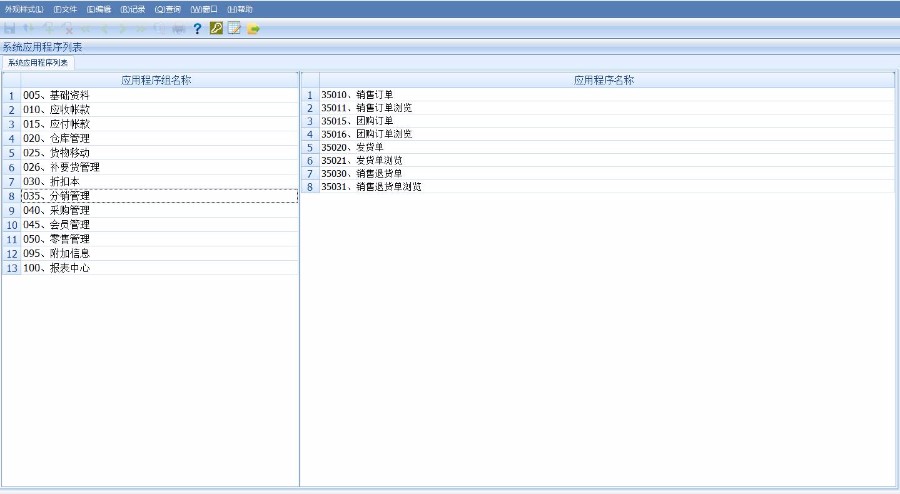Select the 035、分销管理 group row
This screenshot has height=494, width=900.
(x=160, y=196)
